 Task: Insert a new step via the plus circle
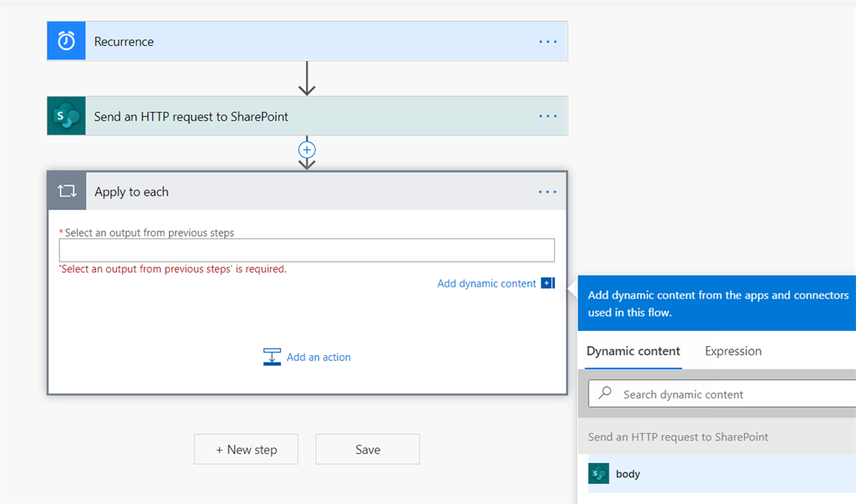coord(307,150)
